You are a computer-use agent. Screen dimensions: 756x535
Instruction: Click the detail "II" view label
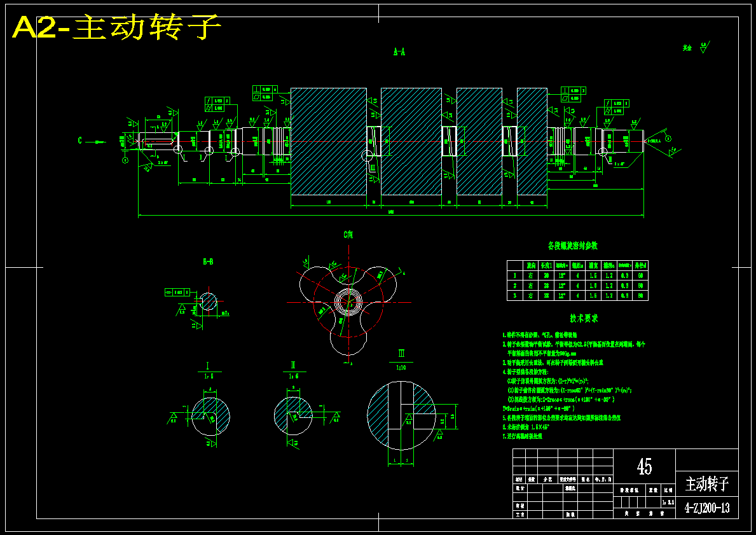coord(293,365)
